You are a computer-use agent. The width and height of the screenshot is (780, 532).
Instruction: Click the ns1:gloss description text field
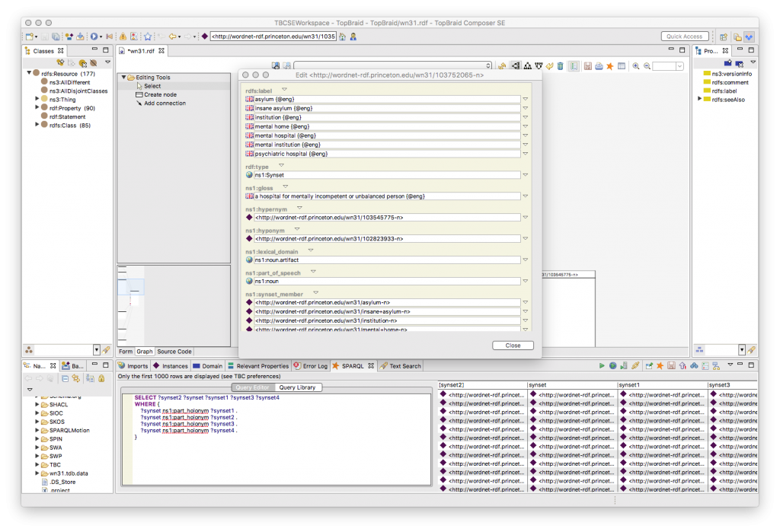pyautogui.click(x=387, y=196)
